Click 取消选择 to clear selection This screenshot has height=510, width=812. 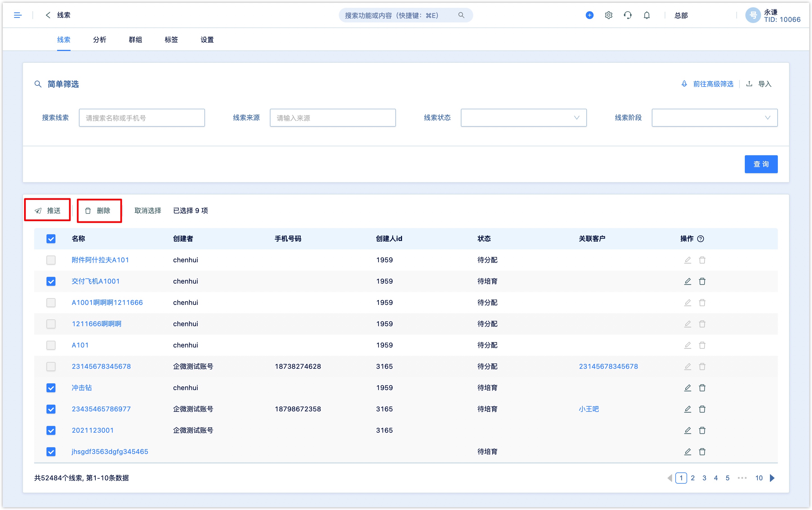148,210
